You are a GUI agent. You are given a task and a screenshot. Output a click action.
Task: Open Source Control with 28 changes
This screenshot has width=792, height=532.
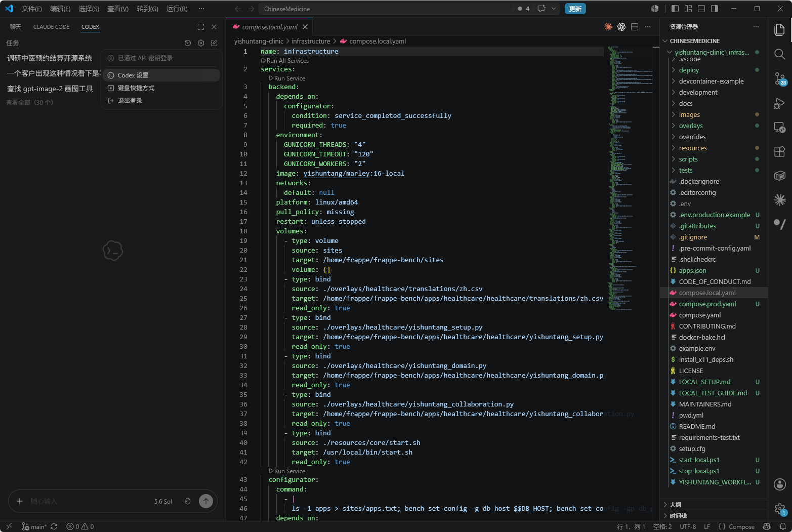point(780,78)
